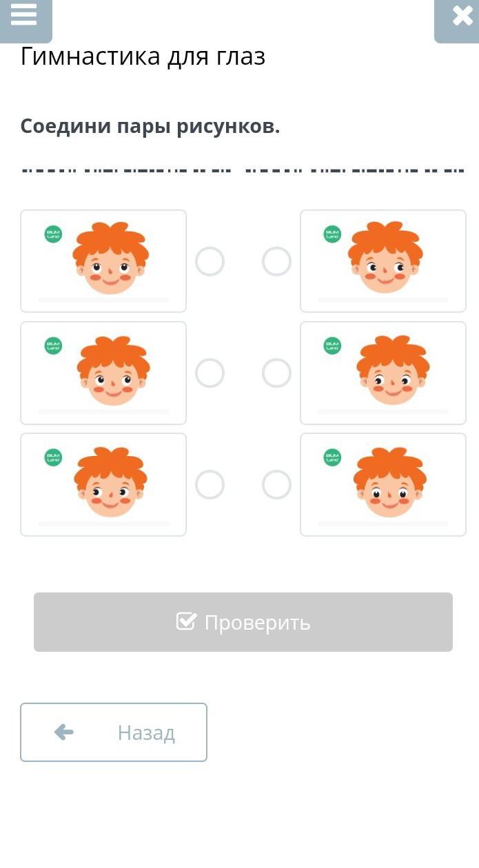Image resolution: width=479 pixels, height=868 pixels.
Task: Click the green logo badge in bottom-left card
Action: pyautogui.click(x=53, y=457)
